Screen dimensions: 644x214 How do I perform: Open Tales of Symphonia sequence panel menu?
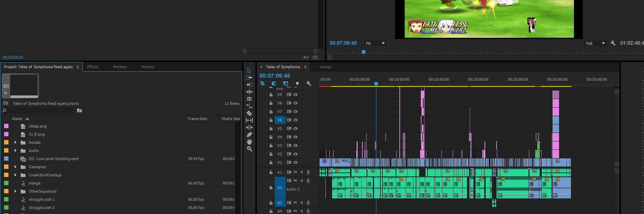305,67
